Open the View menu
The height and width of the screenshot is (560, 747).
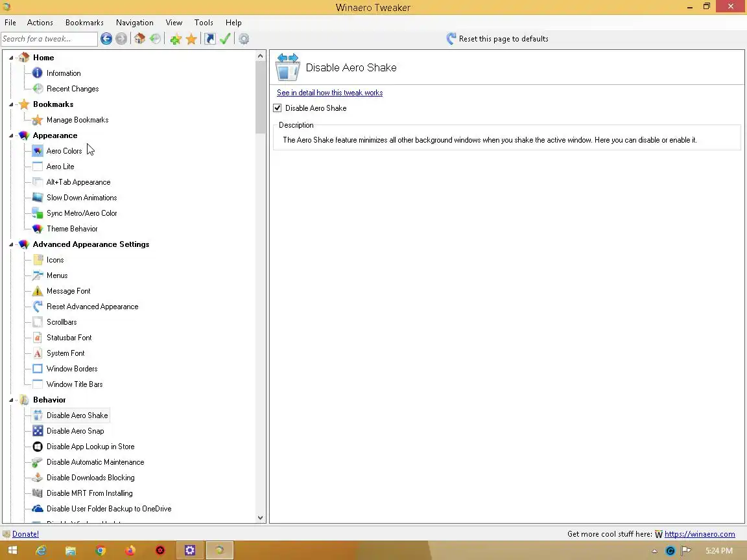pyautogui.click(x=174, y=23)
